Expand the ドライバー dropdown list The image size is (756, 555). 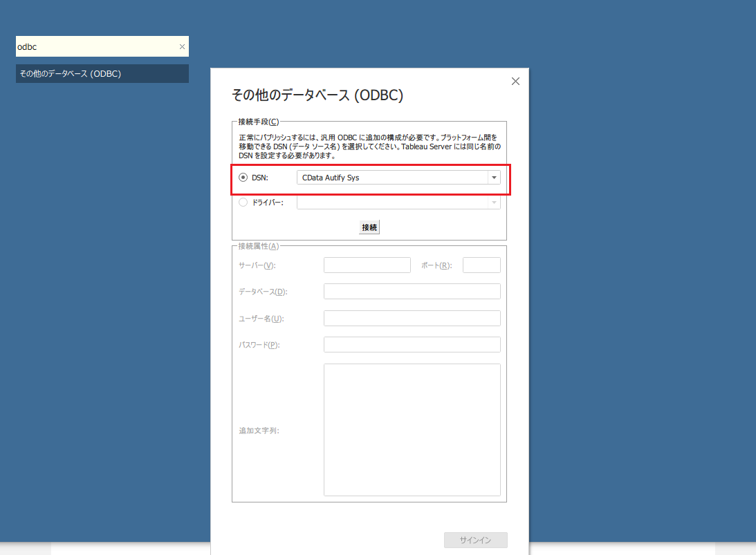[x=494, y=202]
